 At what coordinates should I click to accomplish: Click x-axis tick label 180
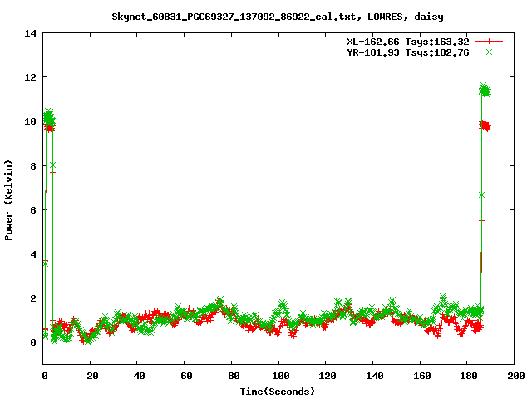469,376
